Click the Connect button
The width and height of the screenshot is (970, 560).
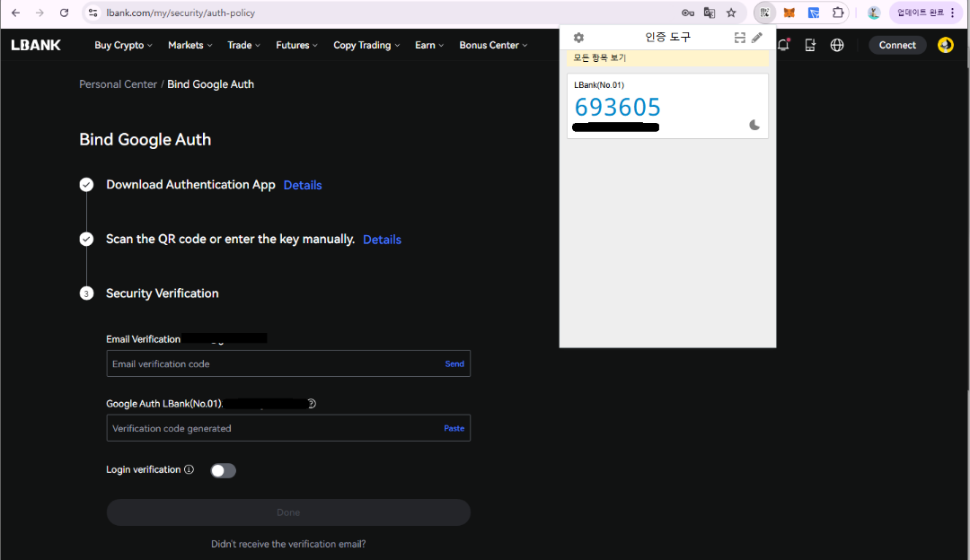[897, 45]
